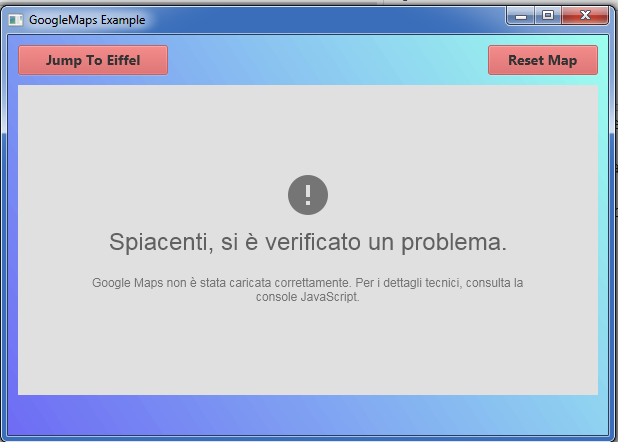Select the 'Spiacenti, si è verificato un problema.' heading
618x442 pixels.
tap(308, 242)
